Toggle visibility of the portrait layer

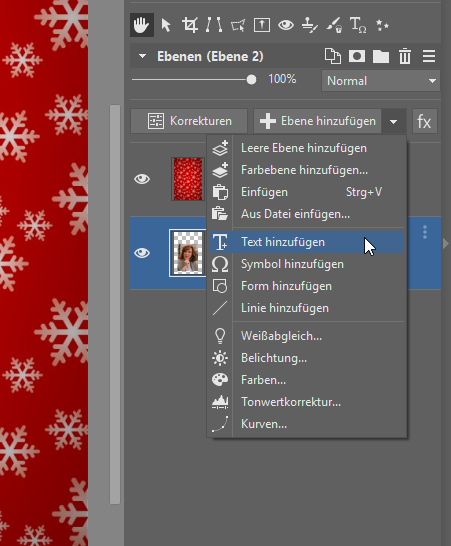(x=142, y=253)
